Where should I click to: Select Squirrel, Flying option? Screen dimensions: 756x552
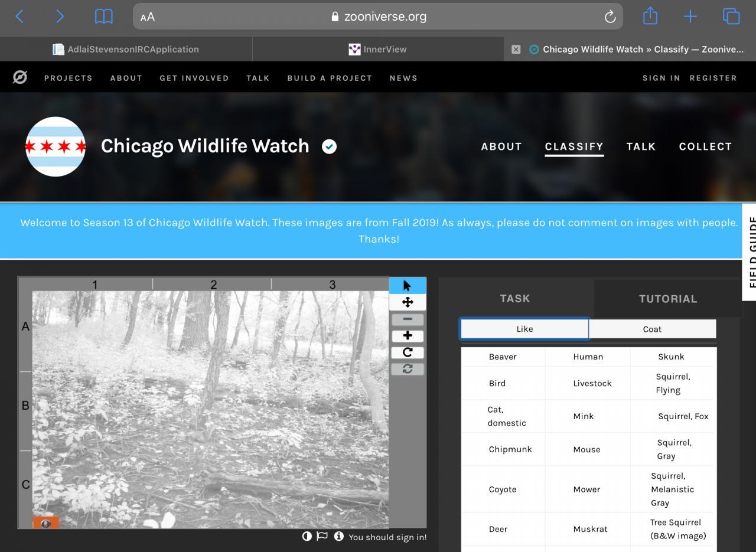673,383
